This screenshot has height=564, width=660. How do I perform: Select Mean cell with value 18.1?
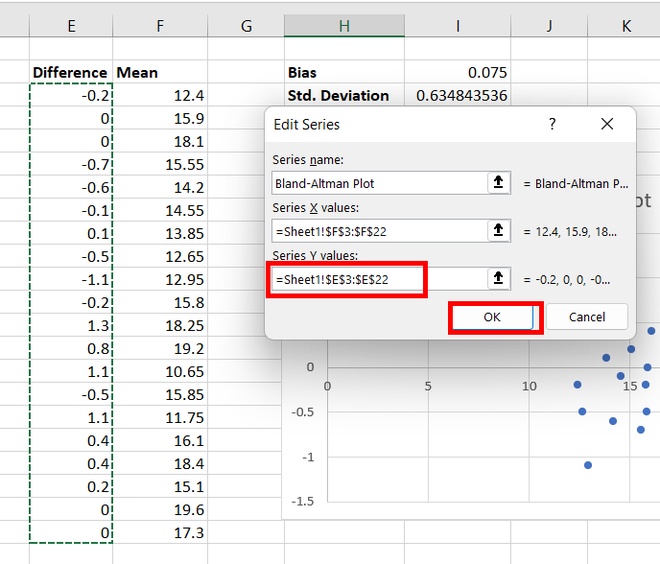click(x=160, y=141)
